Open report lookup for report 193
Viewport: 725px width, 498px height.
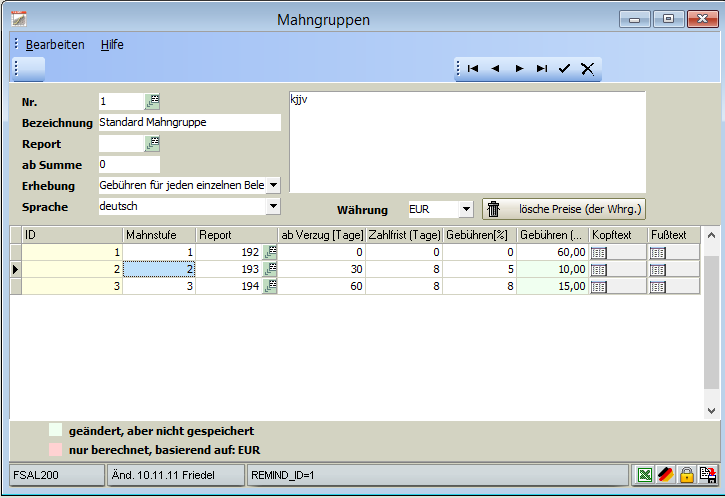270,269
